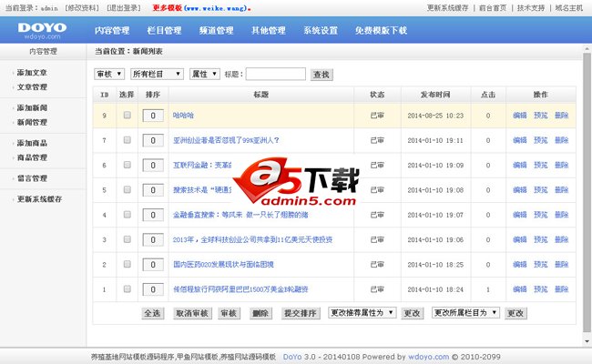Select 添加文章 in the sidebar

tap(32, 73)
